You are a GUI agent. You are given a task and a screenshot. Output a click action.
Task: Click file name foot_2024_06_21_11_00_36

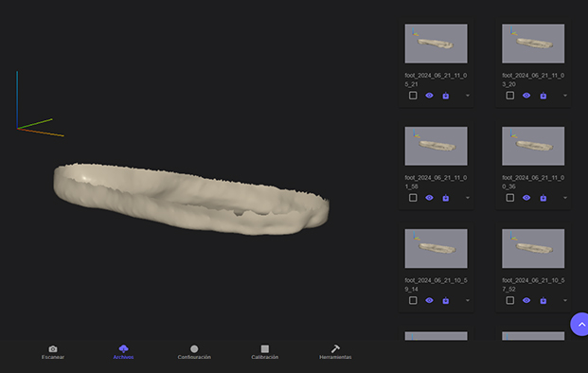533,182
